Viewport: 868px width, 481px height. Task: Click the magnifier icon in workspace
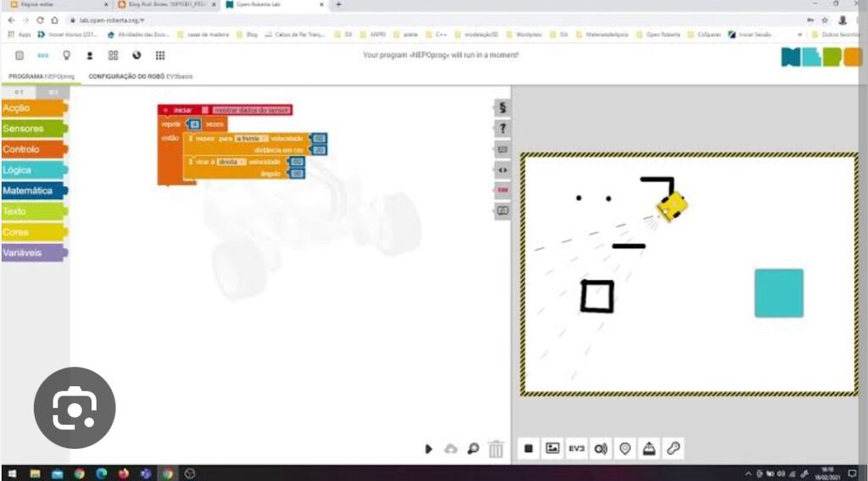473,449
